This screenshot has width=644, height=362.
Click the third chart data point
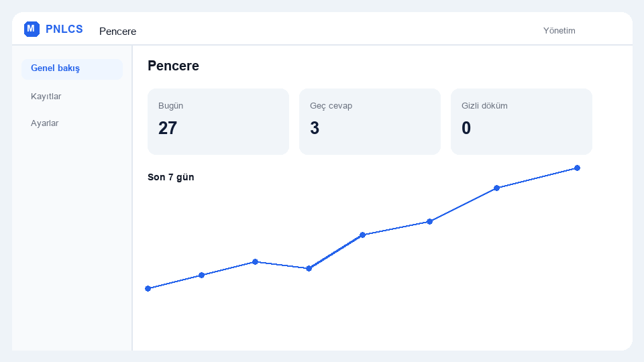pos(255,262)
